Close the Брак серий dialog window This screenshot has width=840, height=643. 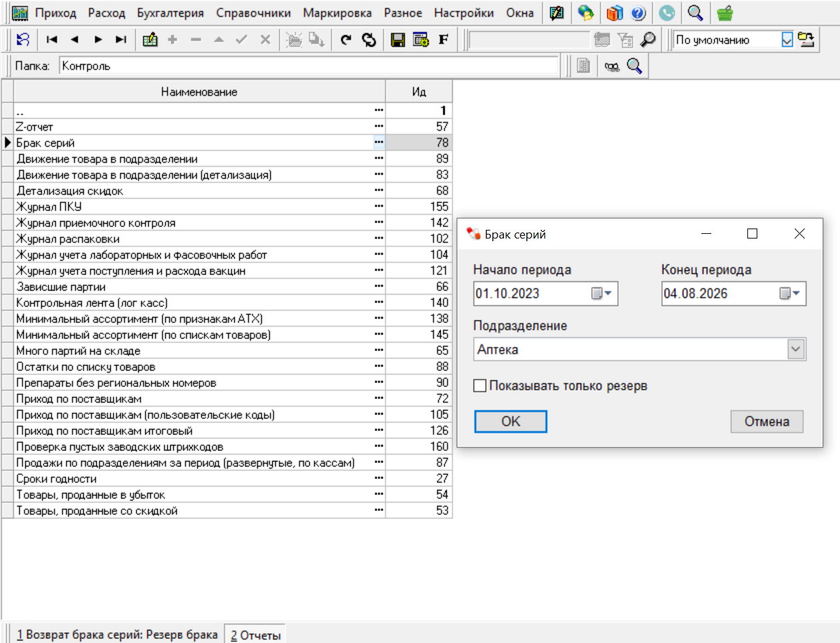coord(799,234)
